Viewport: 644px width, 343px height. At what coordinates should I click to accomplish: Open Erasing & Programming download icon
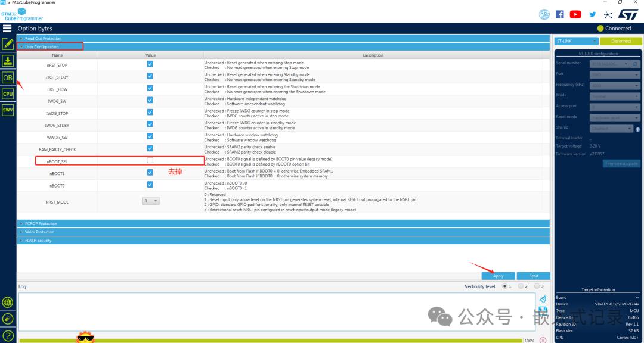point(8,61)
